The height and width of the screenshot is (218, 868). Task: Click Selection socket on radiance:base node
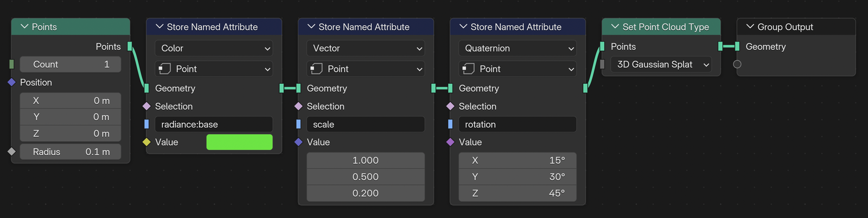(x=146, y=107)
